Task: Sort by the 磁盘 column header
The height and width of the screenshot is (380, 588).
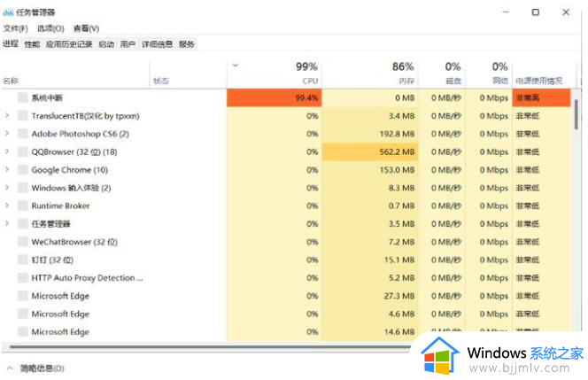Action: click(453, 81)
